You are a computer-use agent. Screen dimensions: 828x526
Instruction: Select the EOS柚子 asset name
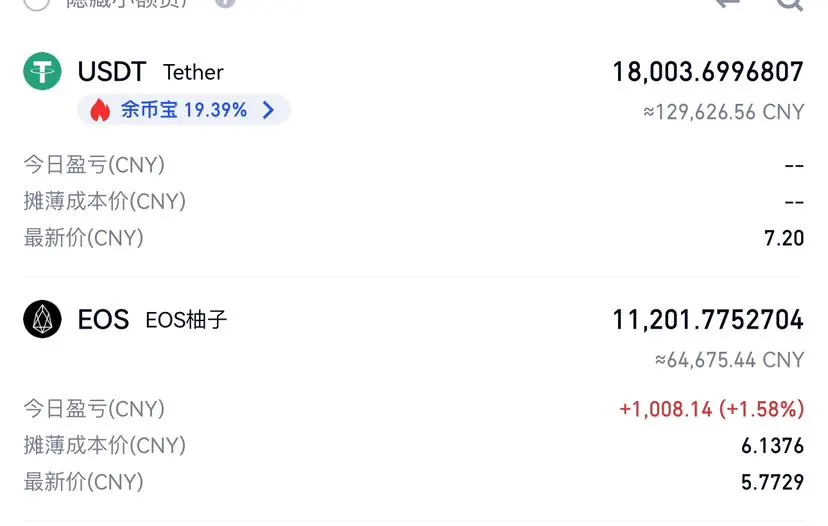click(x=186, y=320)
